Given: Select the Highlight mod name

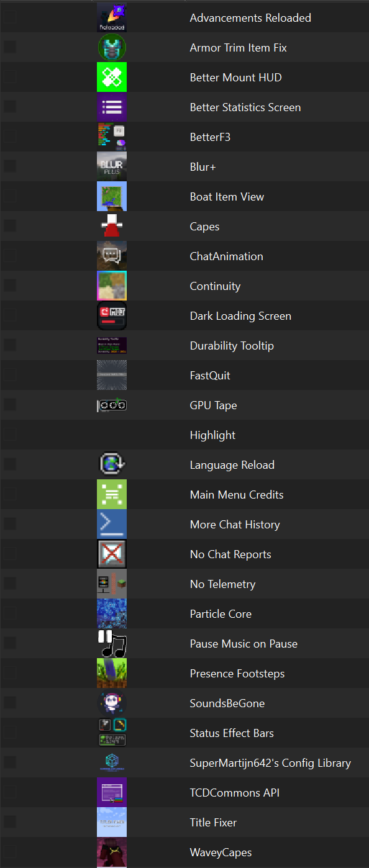Looking at the screenshot, I should point(212,435).
